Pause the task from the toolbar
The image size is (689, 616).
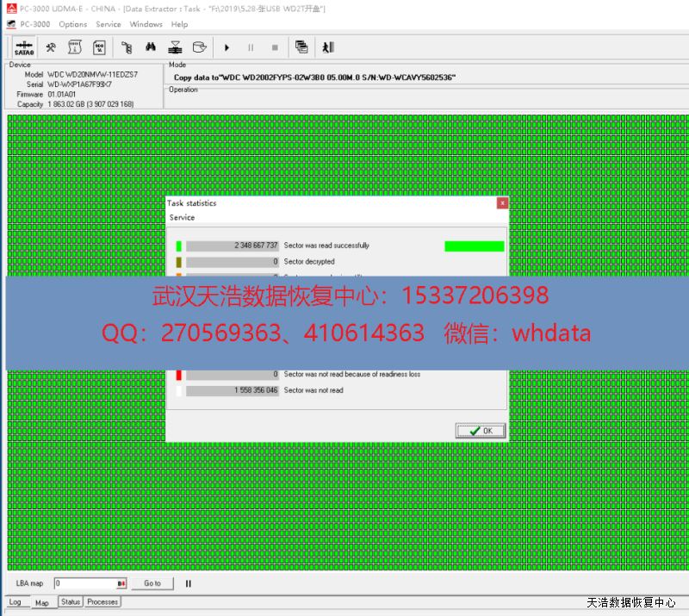pyautogui.click(x=251, y=47)
